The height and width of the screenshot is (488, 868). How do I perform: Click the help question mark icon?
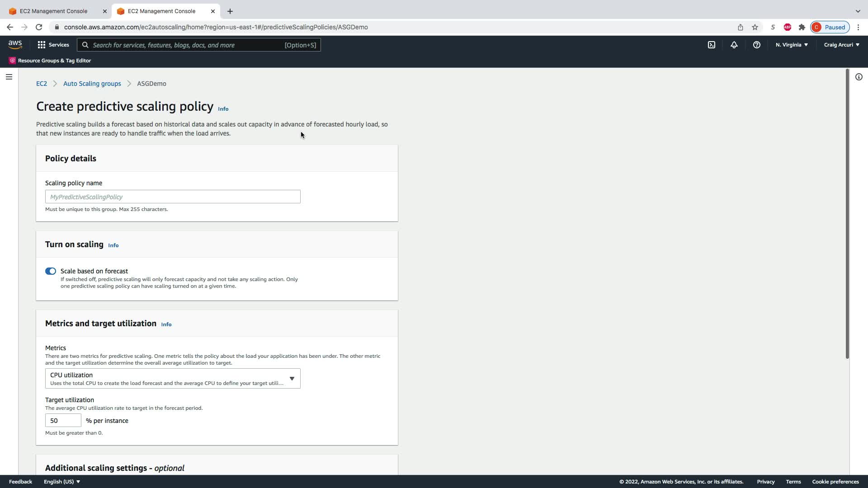click(756, 45)
